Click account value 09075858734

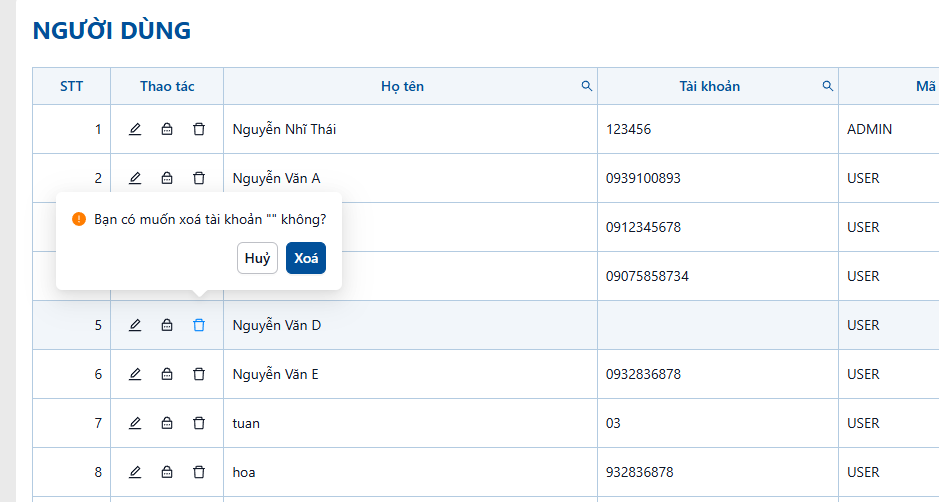pyautogui.click(x=647, y=276)
